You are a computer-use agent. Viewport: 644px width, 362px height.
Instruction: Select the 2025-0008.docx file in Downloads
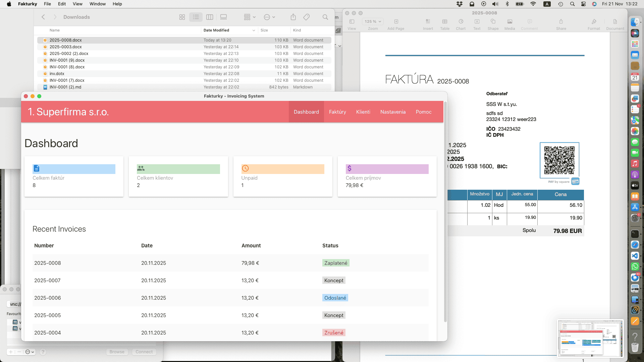coord(66,40)
